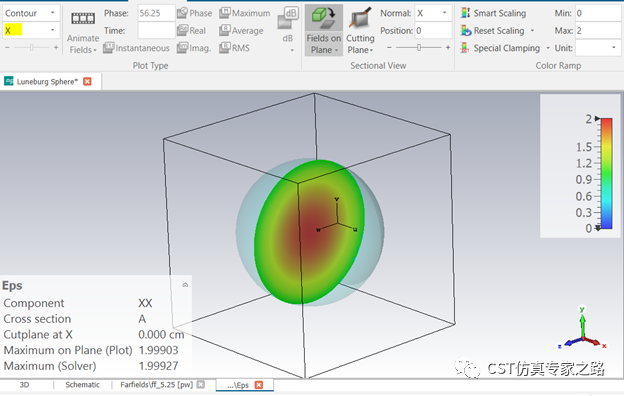Open the Farfields ff_5.25 [pw] tab
The height and width of the screenshot is (396, 624).
click(156, 385)
